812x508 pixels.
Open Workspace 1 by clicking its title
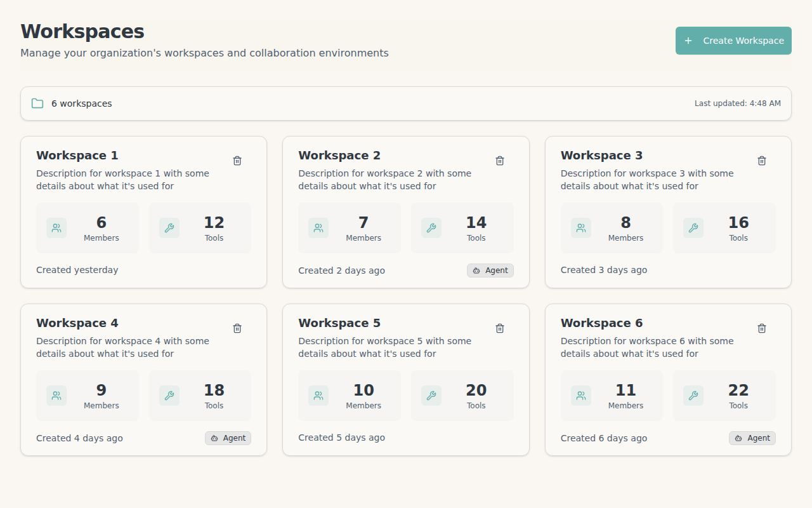(77, 155)
